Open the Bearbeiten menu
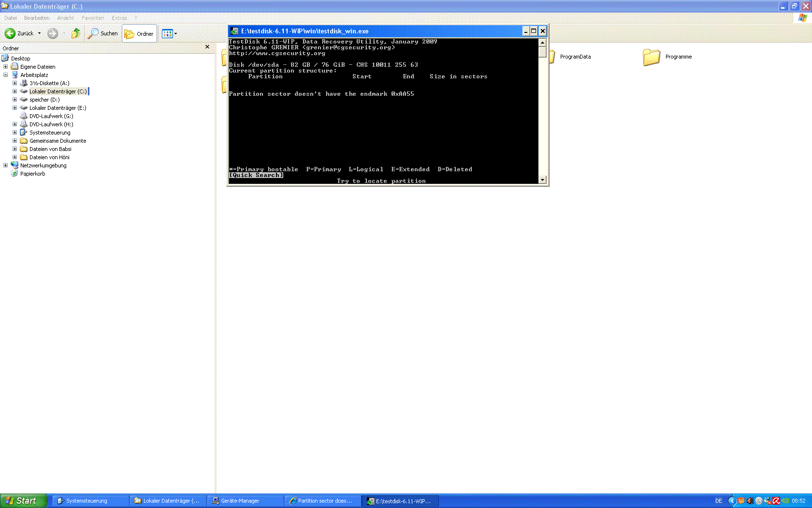 click(37, 18)
